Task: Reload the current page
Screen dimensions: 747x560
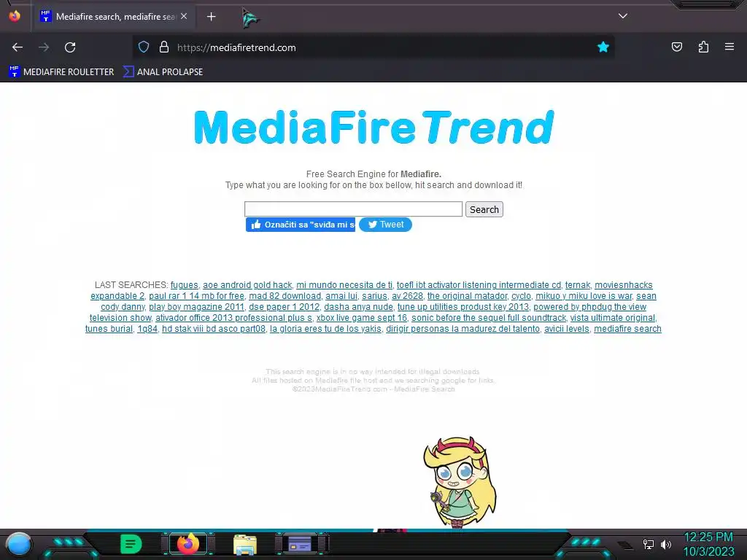Action: click(x=70, y=47)
